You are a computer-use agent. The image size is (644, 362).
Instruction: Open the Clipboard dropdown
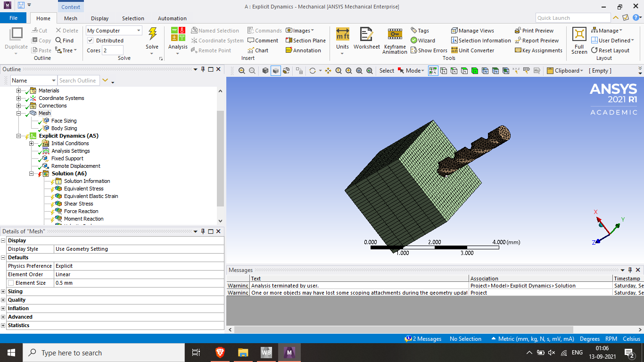click(x=566, y=71)
